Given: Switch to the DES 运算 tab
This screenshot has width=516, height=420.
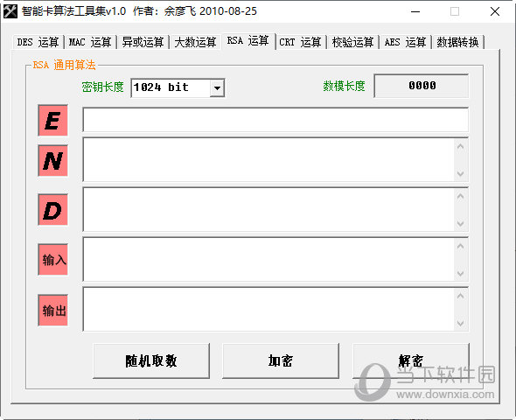Looking at the screenshot, I should click(38, 43).
